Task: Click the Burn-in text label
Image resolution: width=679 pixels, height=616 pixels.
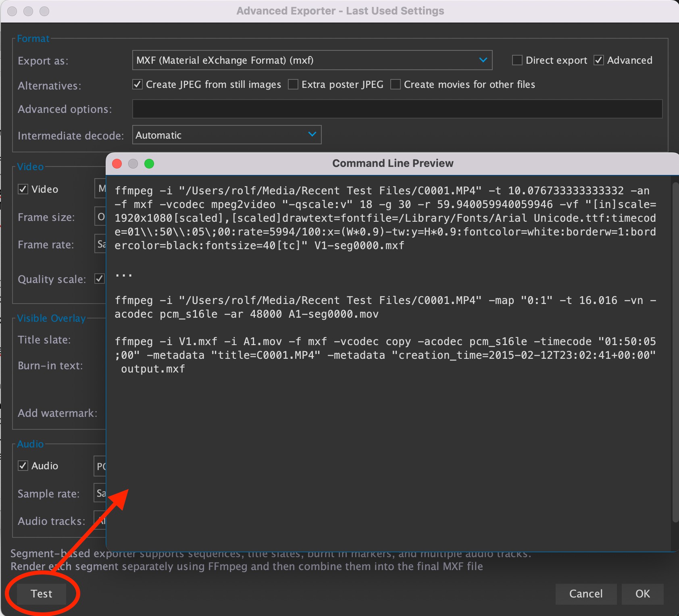Action: pyautogui.click(x=50, y=366)
